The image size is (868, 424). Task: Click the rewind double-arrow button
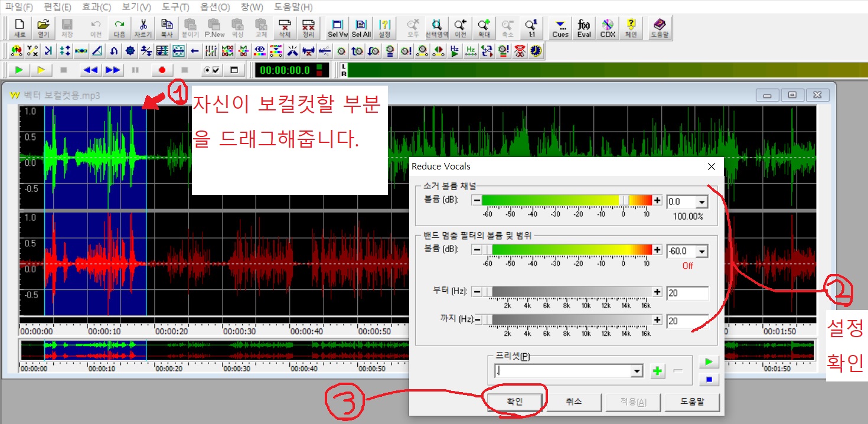(90, 70)
